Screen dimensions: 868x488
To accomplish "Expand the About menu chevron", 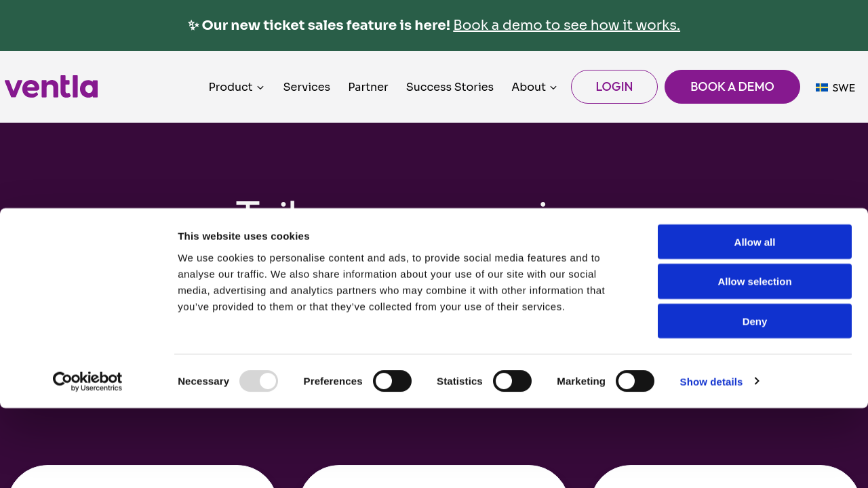I will pos(553,87).
